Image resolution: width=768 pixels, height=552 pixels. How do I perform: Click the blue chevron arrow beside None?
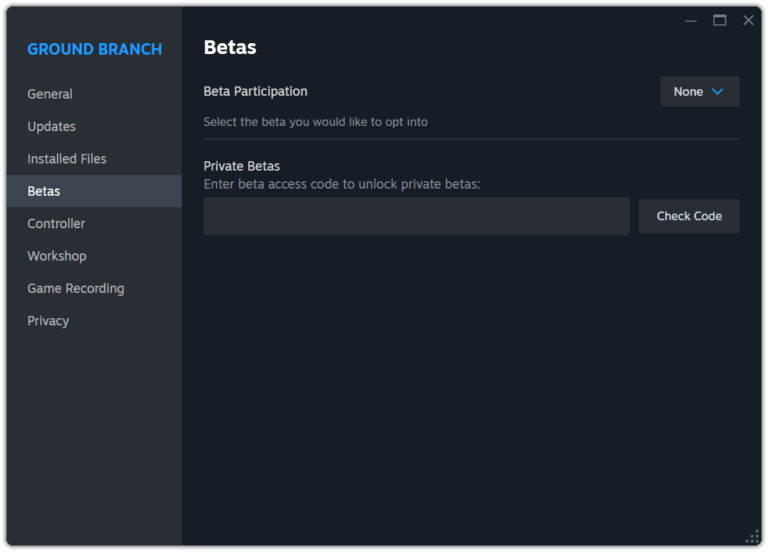click(717, 92)
